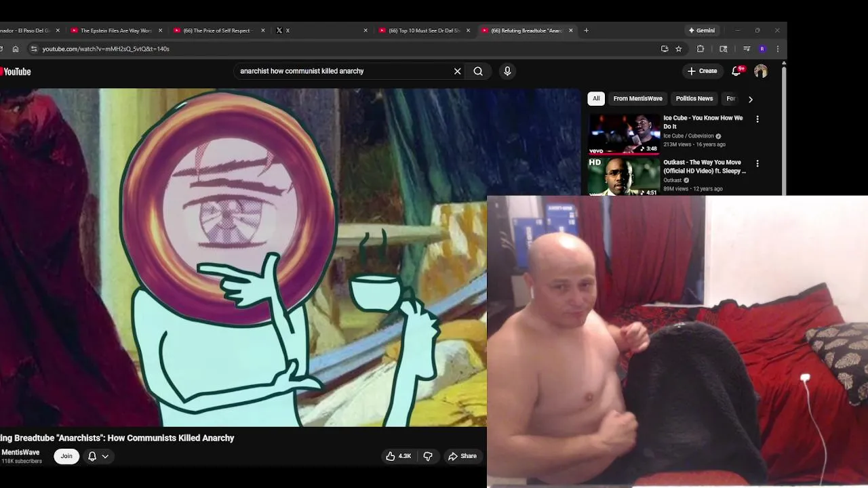Click the video title 'How Communists Killed Anarchy'

[x=117, y=439]
